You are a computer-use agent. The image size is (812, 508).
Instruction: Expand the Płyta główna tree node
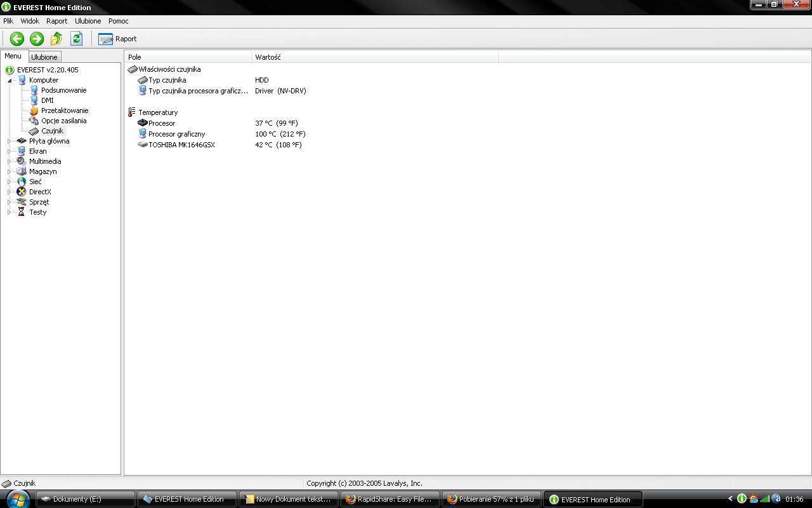coord(10,141)
